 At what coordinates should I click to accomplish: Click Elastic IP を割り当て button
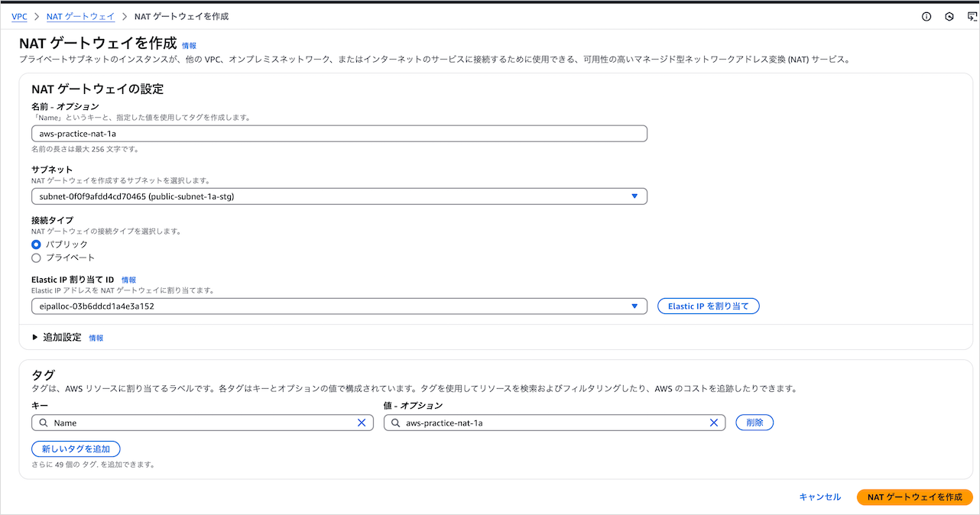[708, 306]
